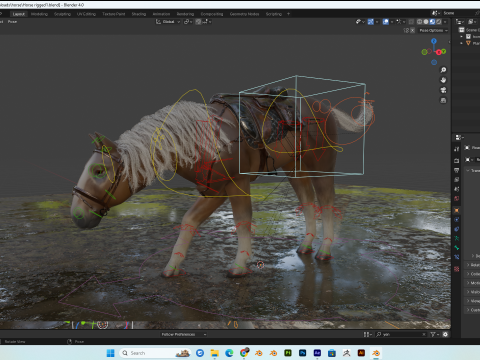Open the checkered Texture properties tab icon
Viewport: 480px width, 360px height.
tap(457, 269)
